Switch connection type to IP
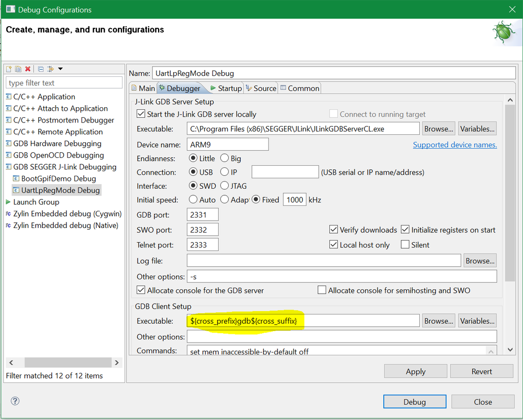This screenshot has width=523, height=420. point(225,172)
